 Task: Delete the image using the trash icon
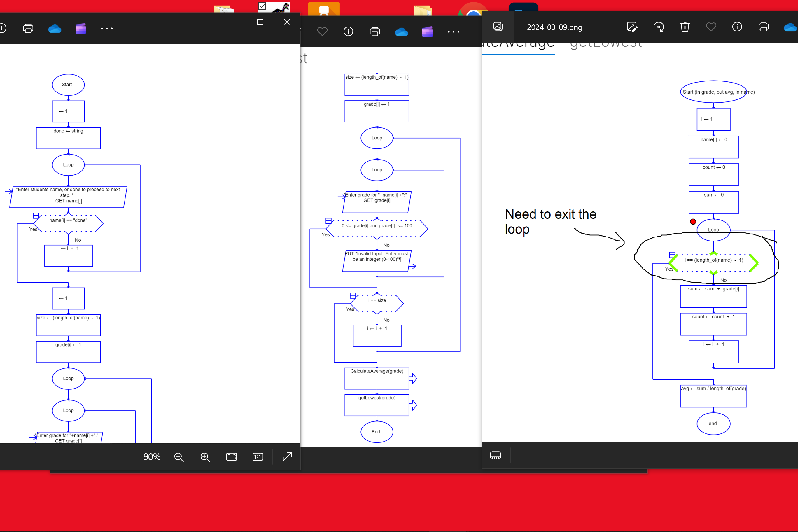click(x=685, y=27)
